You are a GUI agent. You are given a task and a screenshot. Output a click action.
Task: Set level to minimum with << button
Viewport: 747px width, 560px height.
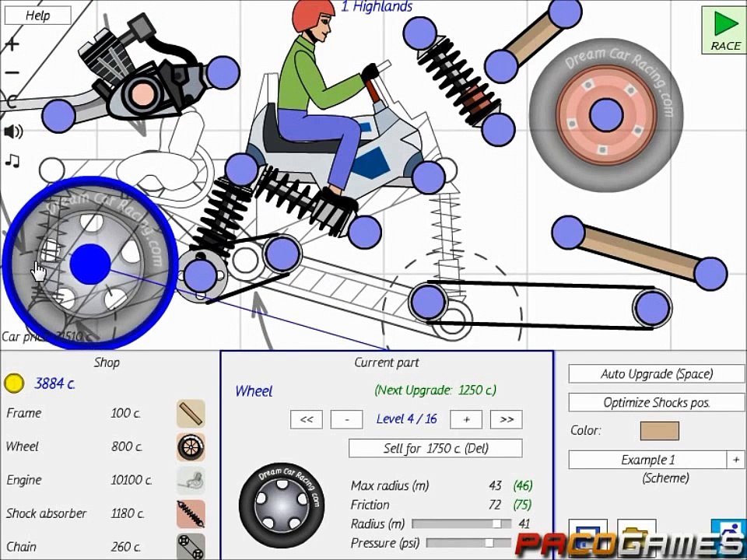click(x=307, y=419)
